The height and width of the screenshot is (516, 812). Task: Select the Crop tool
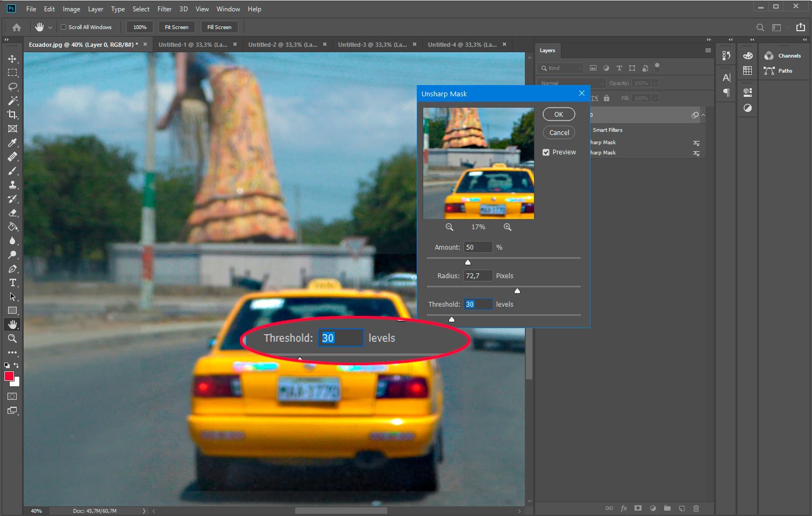[12, 115]
